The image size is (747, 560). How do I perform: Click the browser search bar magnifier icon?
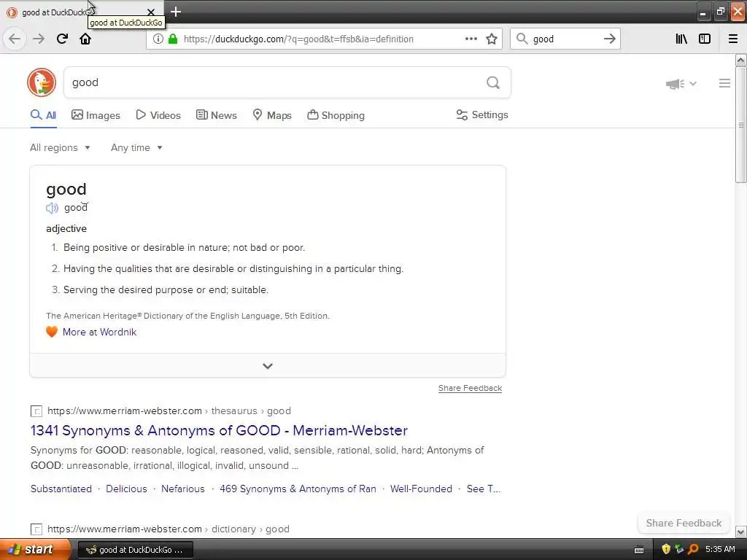click(x=522, y=39)
